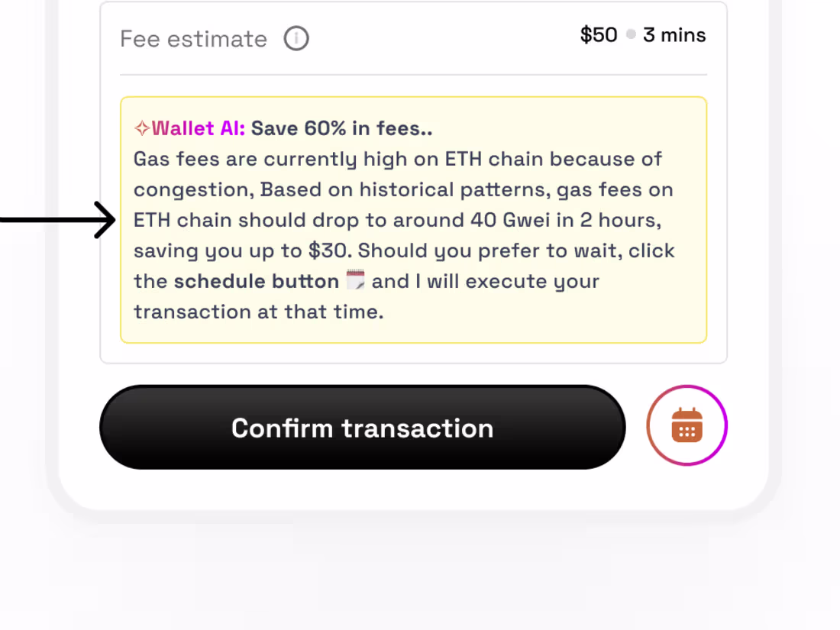Click the $50 fee amount display
The width and height of the screenshot is (840, 630).
point(599,34)
